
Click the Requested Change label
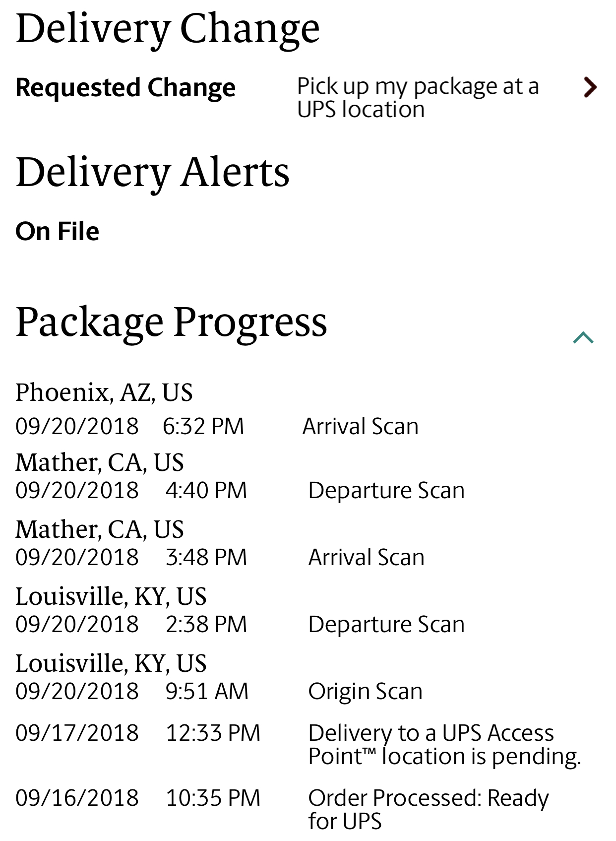click(125, 88)
